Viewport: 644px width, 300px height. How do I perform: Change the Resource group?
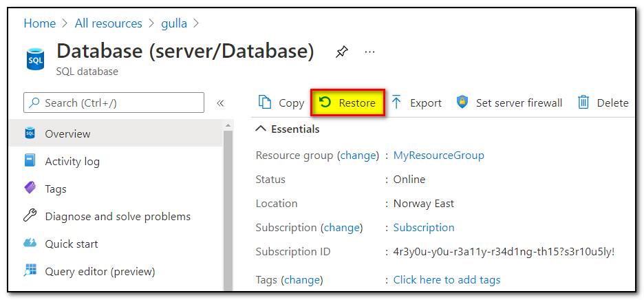click(x=358, y=156)
